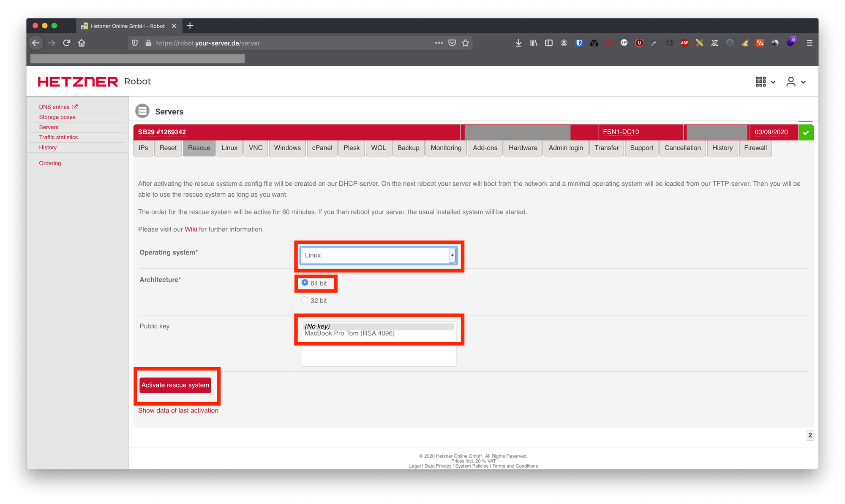Open a new browser tab

point(190,26)
